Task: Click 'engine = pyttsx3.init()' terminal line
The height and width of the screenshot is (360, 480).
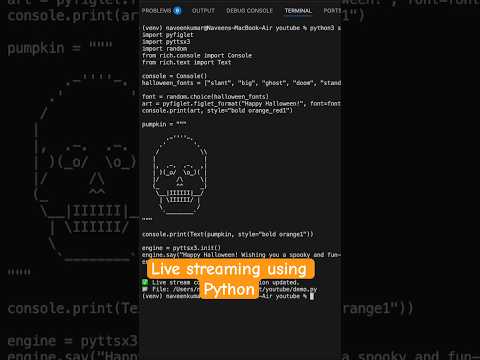Action: click(181, 248)
